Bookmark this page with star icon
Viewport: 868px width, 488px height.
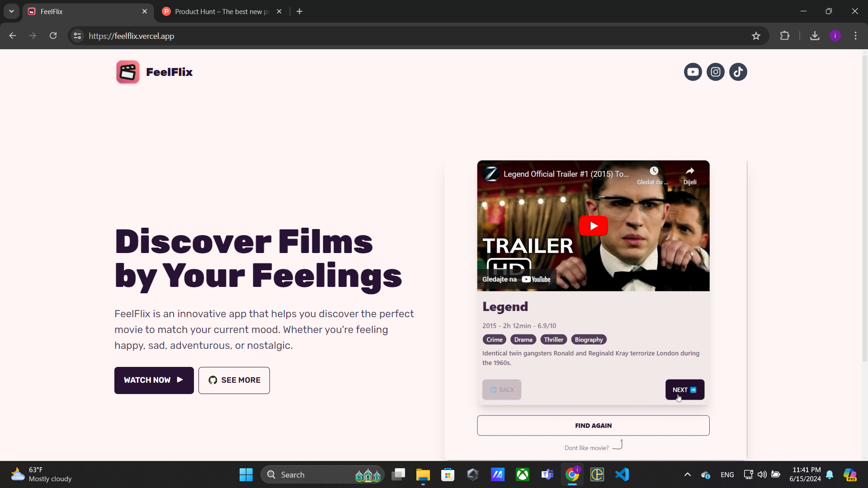tap(755, 36)
